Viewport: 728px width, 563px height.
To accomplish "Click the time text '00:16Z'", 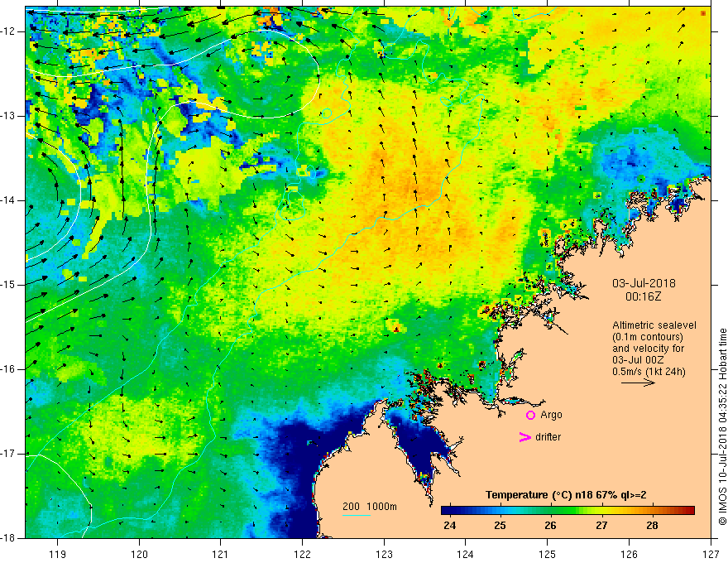I will [x=643, y=296].
